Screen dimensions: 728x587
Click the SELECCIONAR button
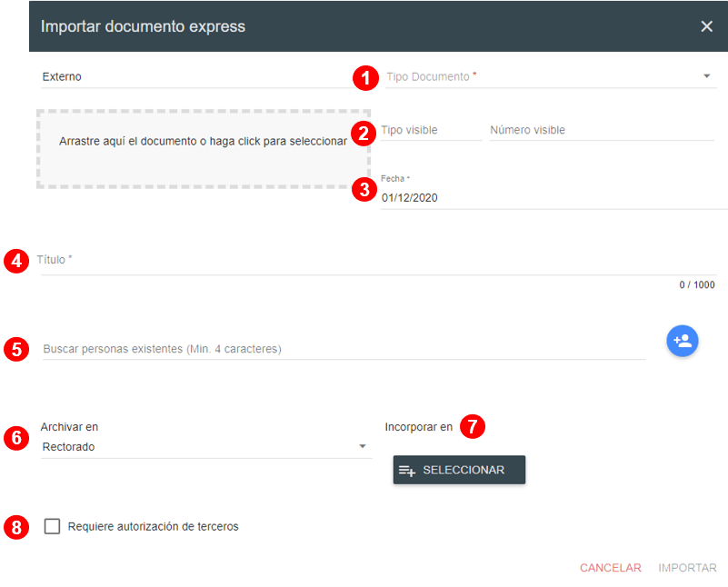point(459,470)
